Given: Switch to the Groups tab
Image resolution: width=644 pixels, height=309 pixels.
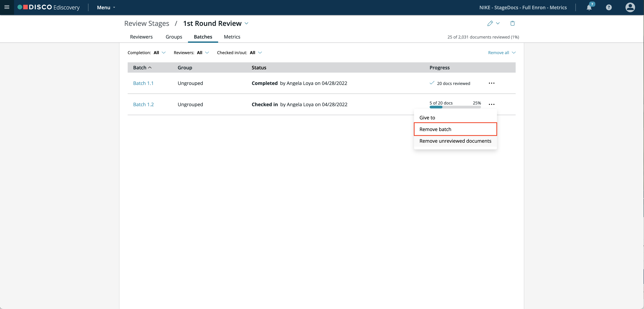Looking at the screenshot, I should click(x=174, y=37).
